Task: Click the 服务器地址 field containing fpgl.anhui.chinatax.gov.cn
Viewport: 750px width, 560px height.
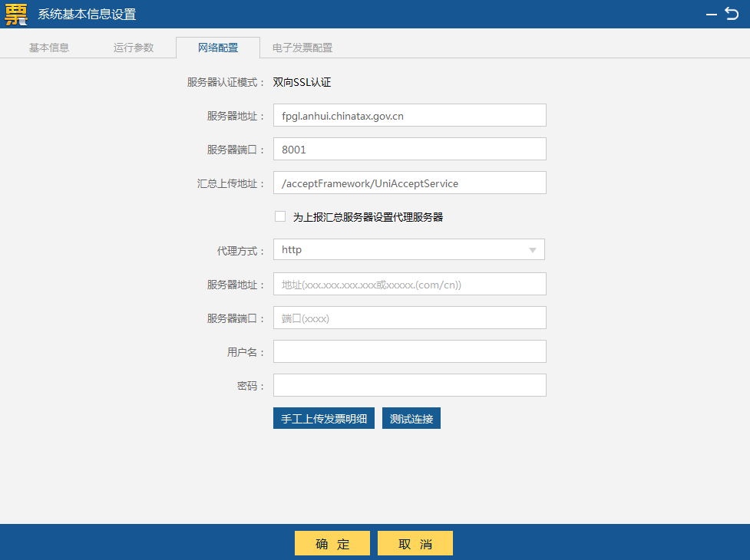Action: click(409, 115)
